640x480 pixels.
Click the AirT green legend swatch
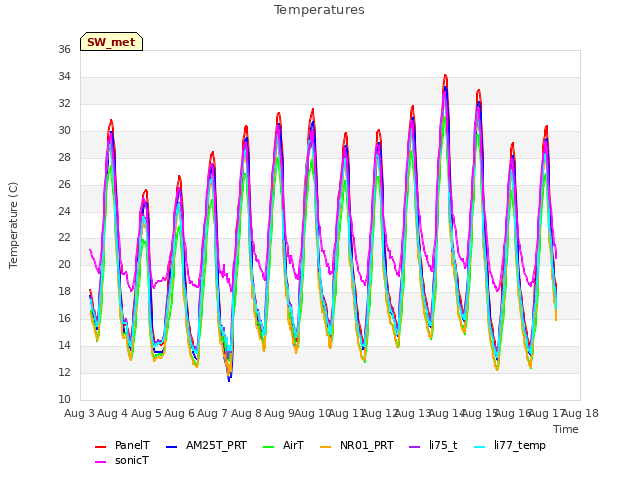click(269, 447)
